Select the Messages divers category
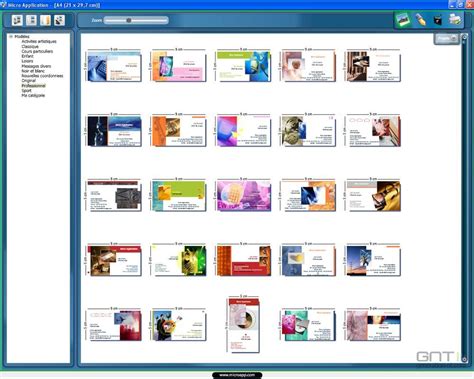The width and height of the screenshot is (474, 379). [x=36, y=66]
